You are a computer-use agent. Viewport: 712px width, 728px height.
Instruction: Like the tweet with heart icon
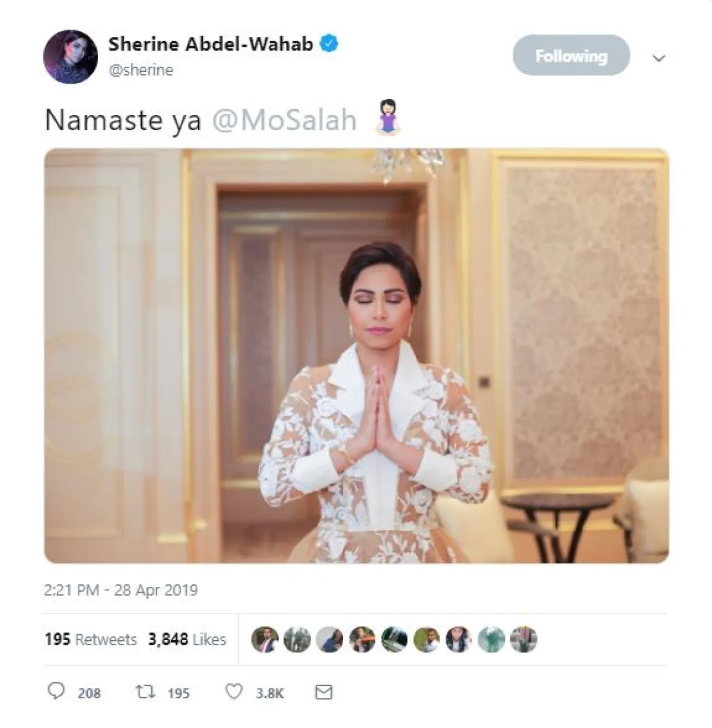234,692
